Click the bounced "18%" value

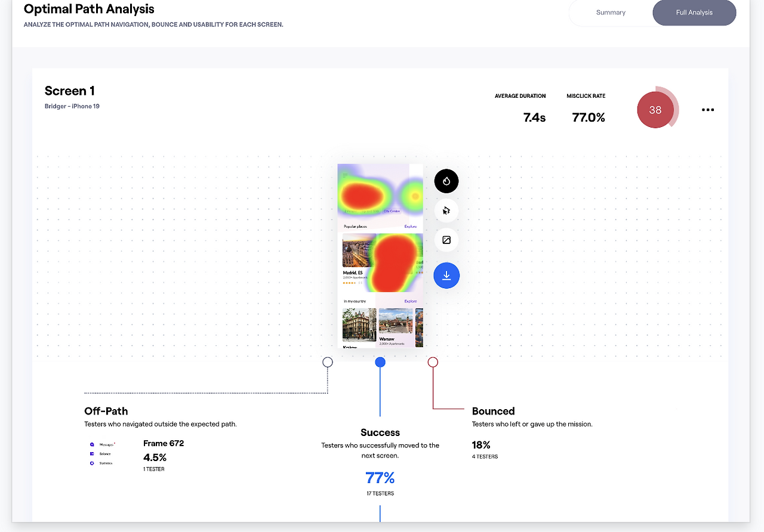coord(482,445)
